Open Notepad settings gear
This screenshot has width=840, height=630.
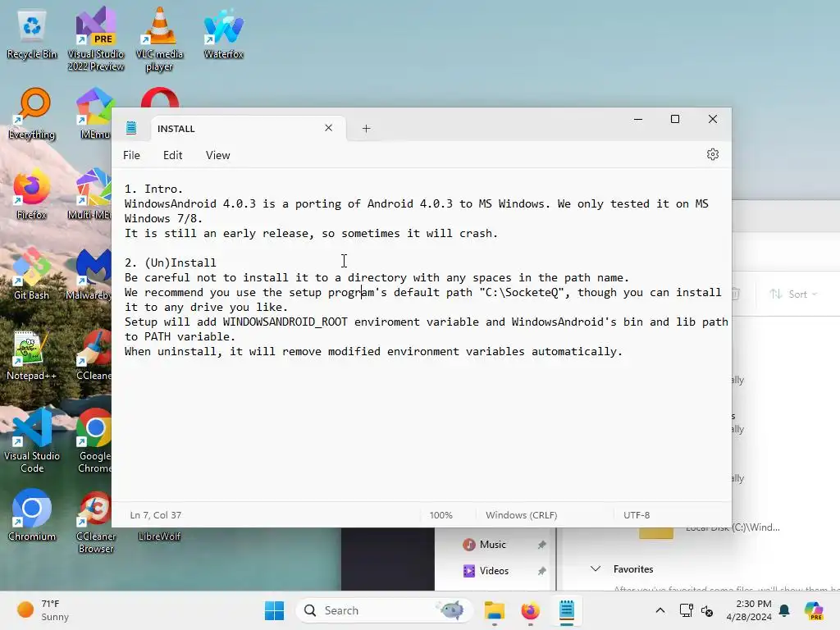coord(713,154)
